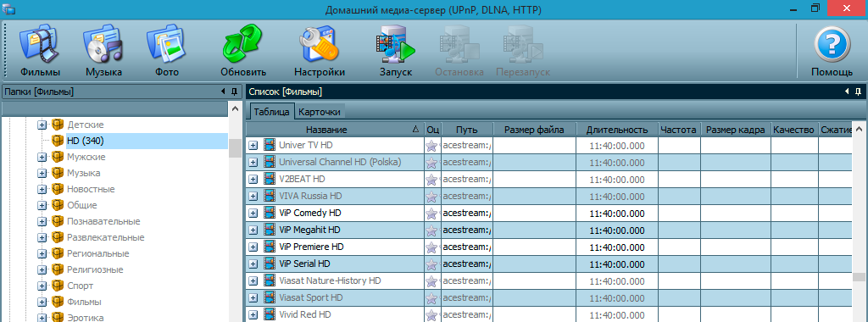This screenshot has width=868, height=322.
Task: Click star rating for ViP Comedy HD
Action: click(x=431, y=214)
